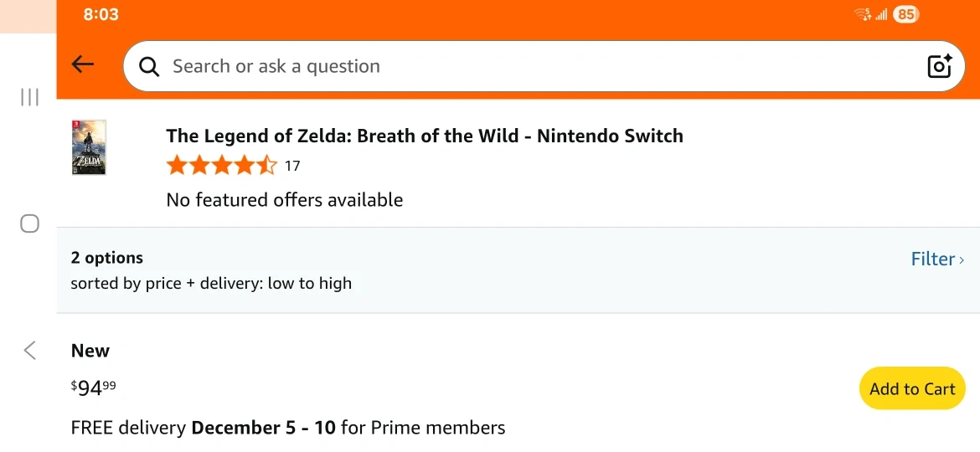Tap the back arrow beside search bar

83,65
